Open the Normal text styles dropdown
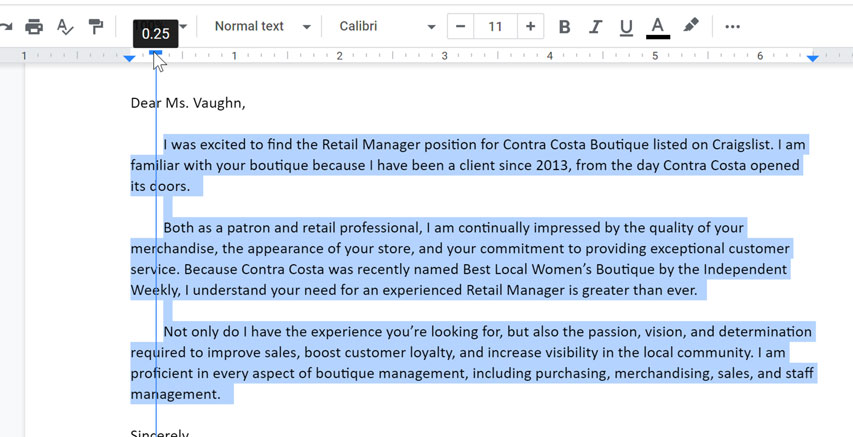This screenshot has height=437, width=853. 262,27
